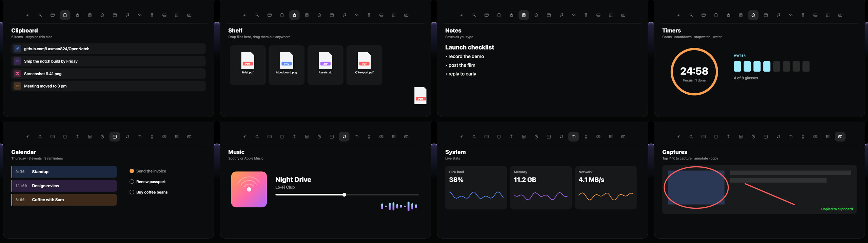Click the music note icon in the Notes panel toolbar

(561, 15)
